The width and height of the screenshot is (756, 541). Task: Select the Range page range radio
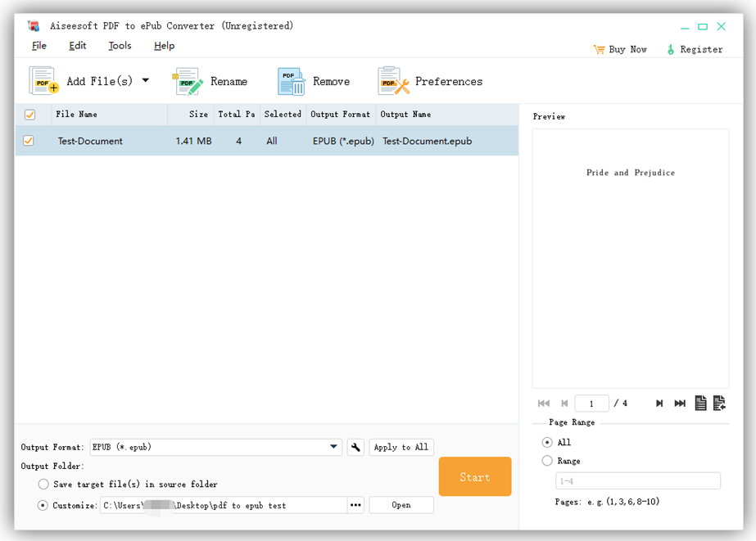tap(547, 461)
